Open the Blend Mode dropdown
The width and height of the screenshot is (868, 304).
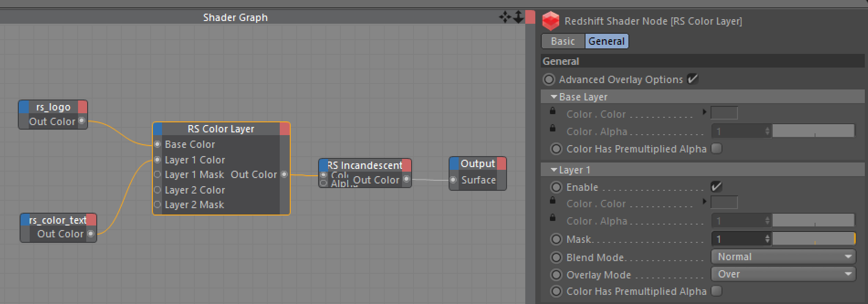tap(783, 257)
